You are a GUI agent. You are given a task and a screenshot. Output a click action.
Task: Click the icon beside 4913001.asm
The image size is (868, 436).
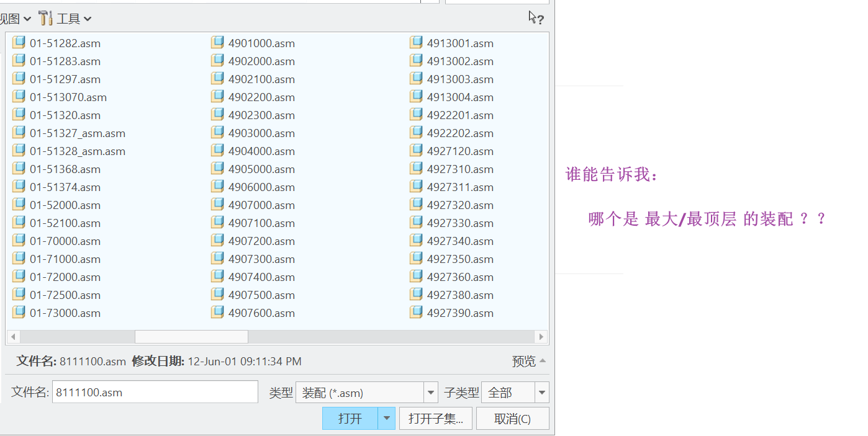[x=416, y=43]
